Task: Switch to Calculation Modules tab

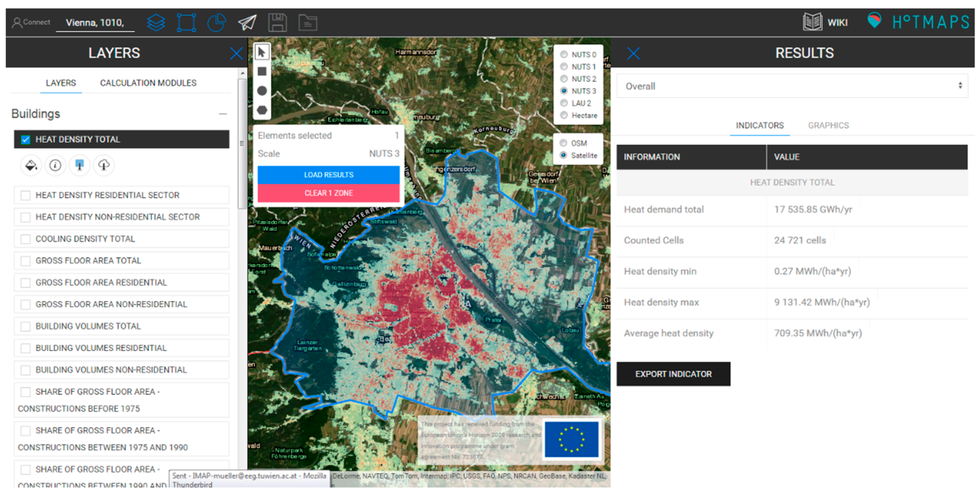Action: point(148,83)
